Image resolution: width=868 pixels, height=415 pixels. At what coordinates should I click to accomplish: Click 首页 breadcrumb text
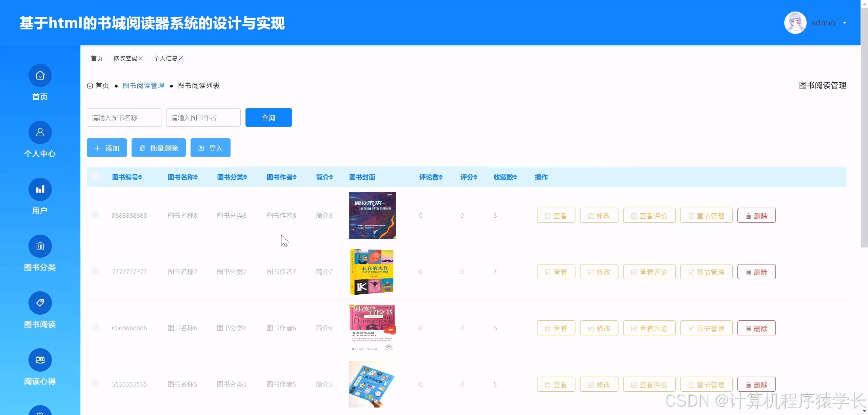pos(102,85)
